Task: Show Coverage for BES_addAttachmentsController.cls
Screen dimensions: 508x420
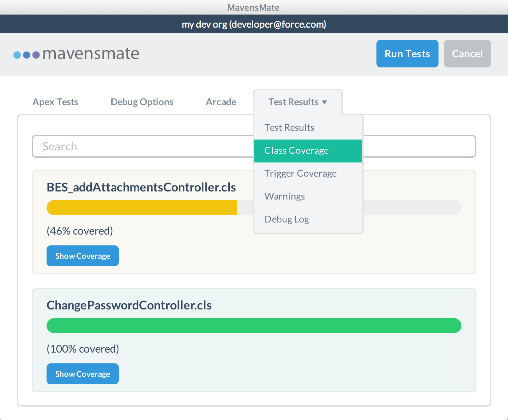Action: (x=83, y=256)
